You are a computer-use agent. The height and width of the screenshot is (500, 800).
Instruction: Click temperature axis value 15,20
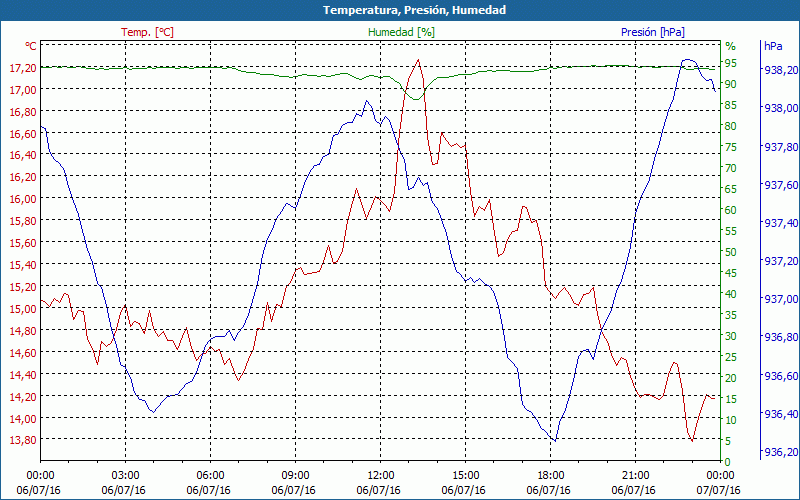pyautogui.click(x=23, y=287)
